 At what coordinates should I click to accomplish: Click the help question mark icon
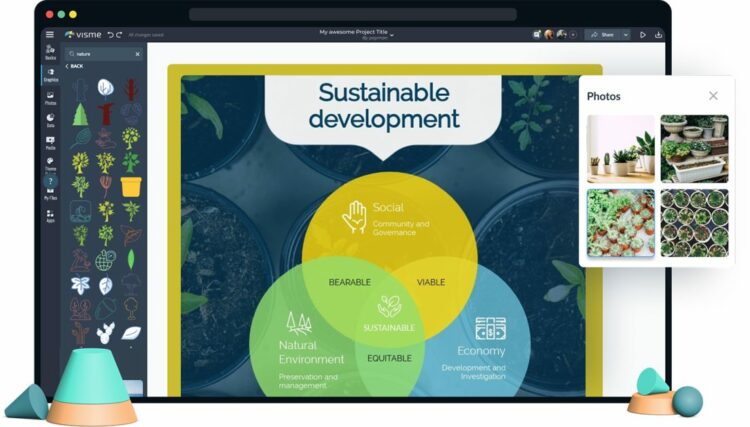pyautogui.click(x=50, y=181)
